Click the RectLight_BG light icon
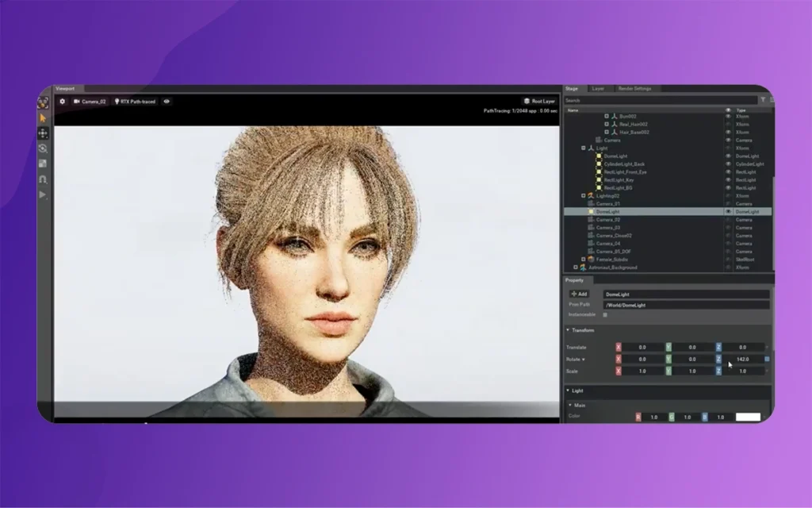Image resolution: width=812 pixels, height=508 pixels. [599, 187]
